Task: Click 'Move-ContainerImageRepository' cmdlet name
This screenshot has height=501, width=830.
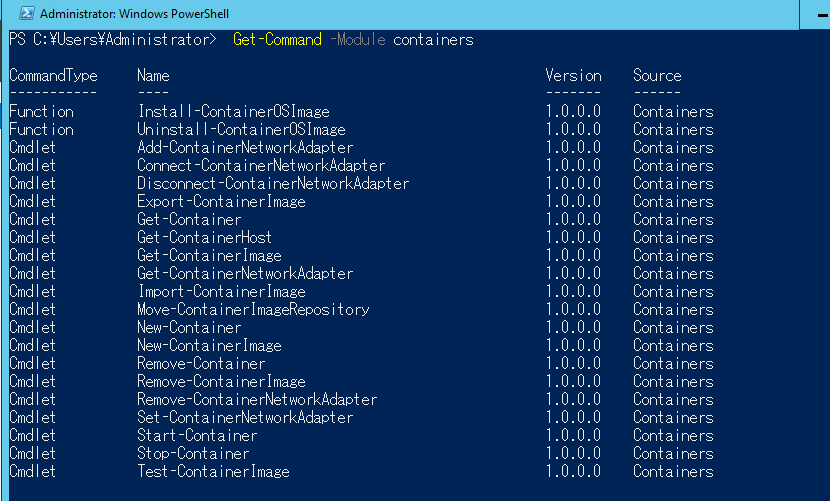Action: tap(253, 310)
